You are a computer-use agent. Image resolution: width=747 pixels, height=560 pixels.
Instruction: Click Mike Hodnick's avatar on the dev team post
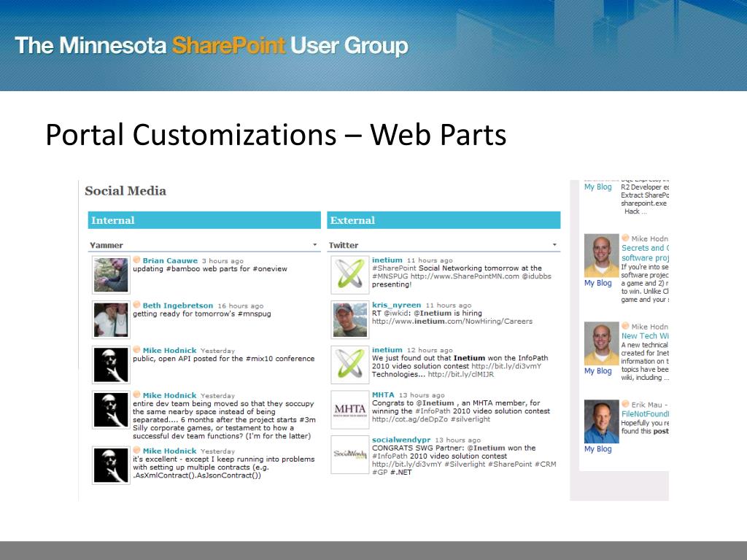tap(111, 410)
